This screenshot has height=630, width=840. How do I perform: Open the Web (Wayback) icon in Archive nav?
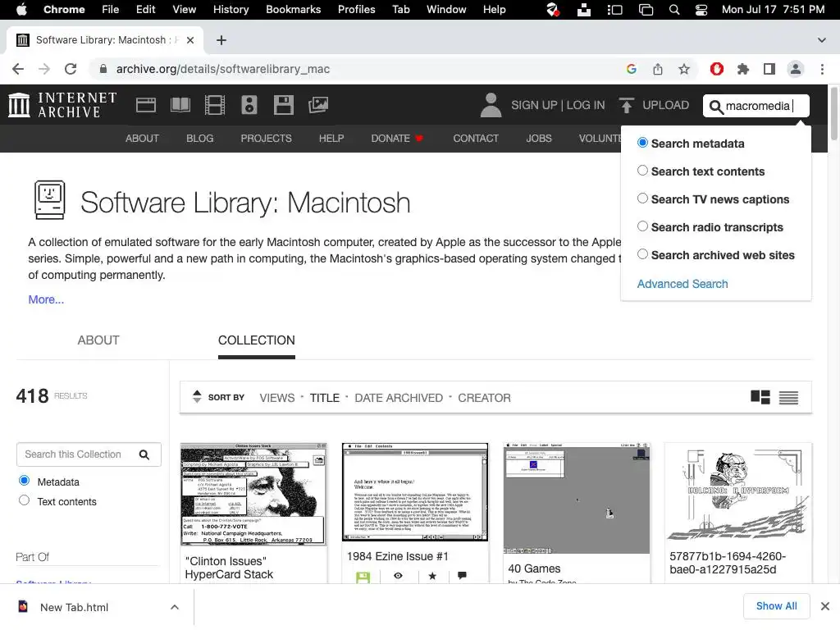(146, 105)
